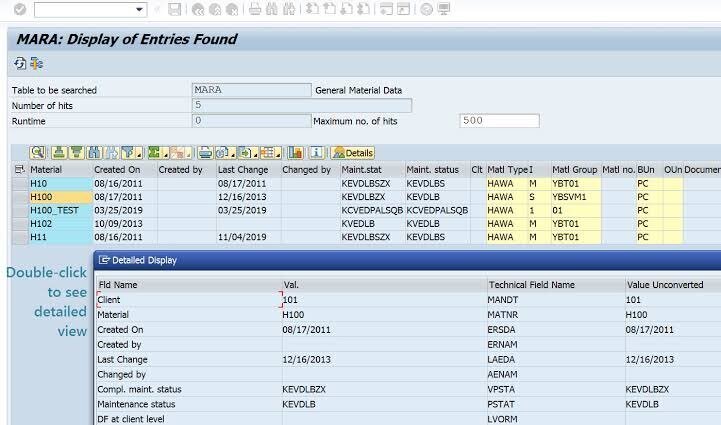Expand the Change Layout dropdown arrow
The height and width of the screenshot is (425, 721).
278,155
